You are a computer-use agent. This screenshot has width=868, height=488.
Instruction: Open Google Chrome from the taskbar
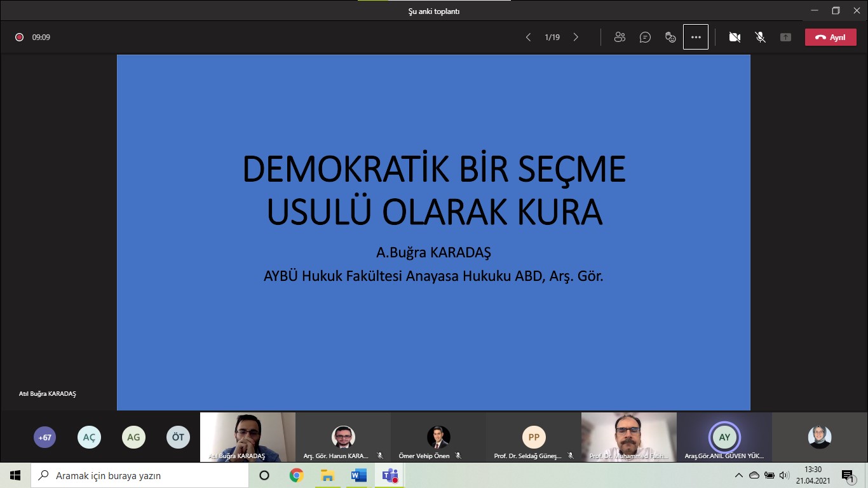pyautogui.click(x=296, y=475)
